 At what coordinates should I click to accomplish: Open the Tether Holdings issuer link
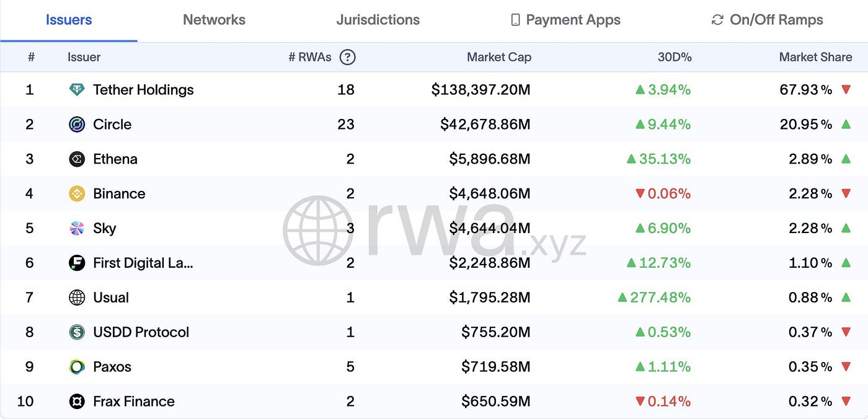(x=143, y=90)
